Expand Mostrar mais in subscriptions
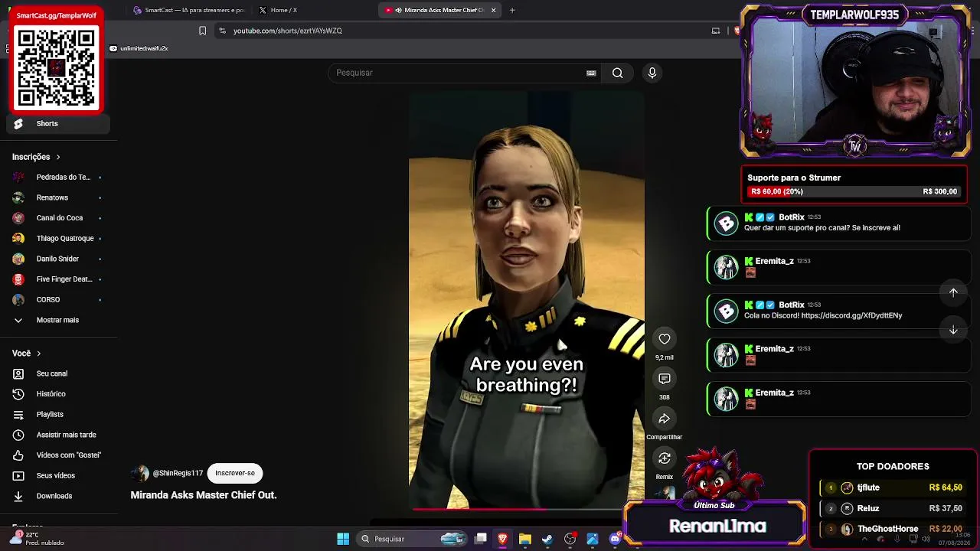Viewport: 980px width, 551px height. (x=57, y=320)
